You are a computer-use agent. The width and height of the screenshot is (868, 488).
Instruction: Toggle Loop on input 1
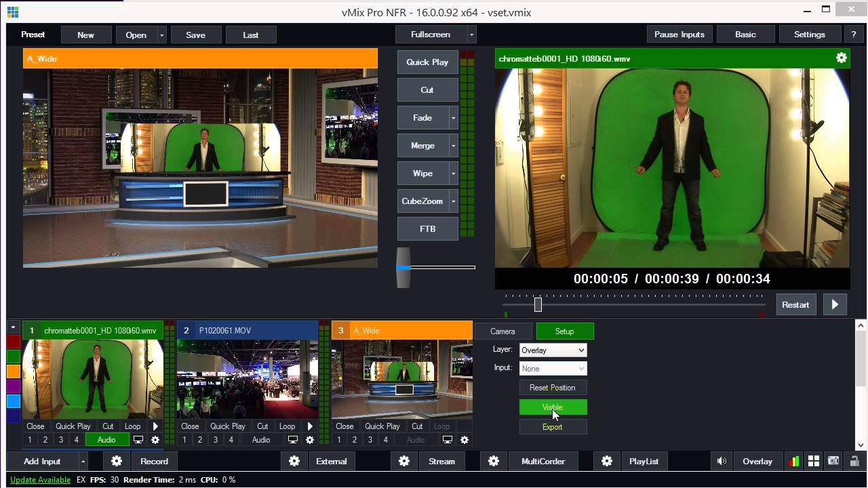click(x=133, y=426)
